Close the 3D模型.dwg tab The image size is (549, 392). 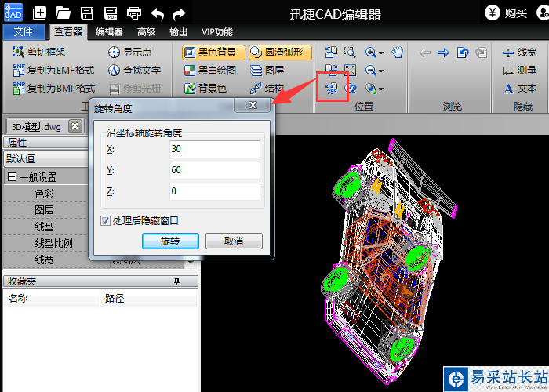tap(75, 126)
